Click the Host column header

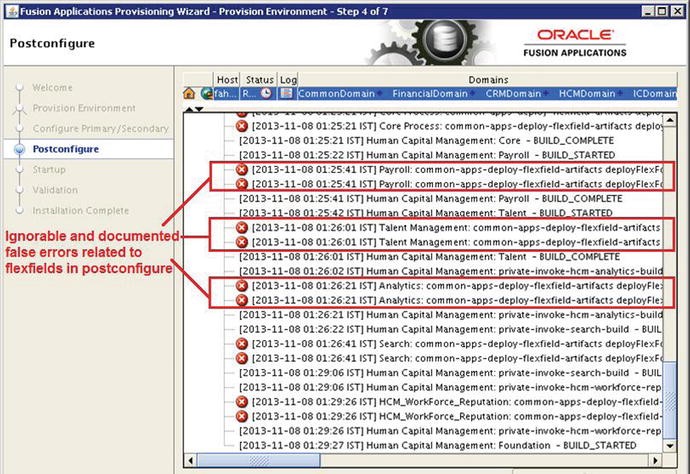click(x=227, y=80)
